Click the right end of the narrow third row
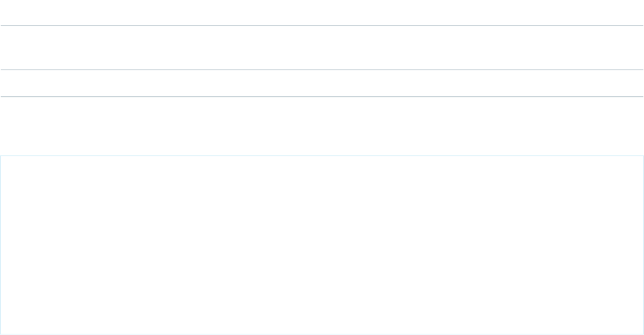The image size is (644, 335). click(638, 83)
